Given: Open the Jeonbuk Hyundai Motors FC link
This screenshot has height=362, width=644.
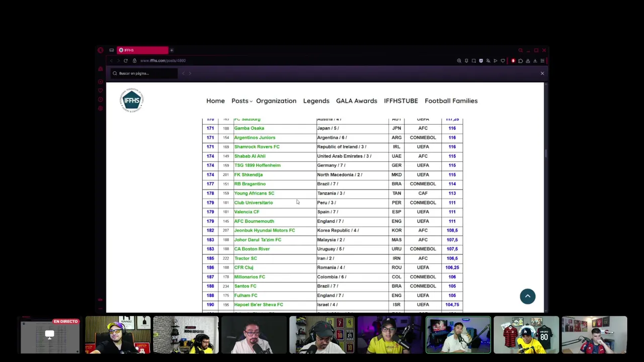Looking at the screenshot, I should 264,230.
